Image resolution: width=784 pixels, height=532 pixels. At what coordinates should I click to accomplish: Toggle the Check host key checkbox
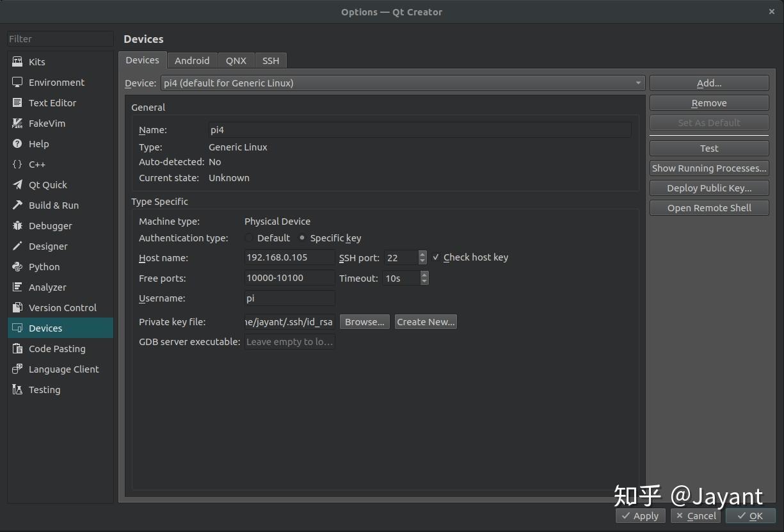point(436,257)
